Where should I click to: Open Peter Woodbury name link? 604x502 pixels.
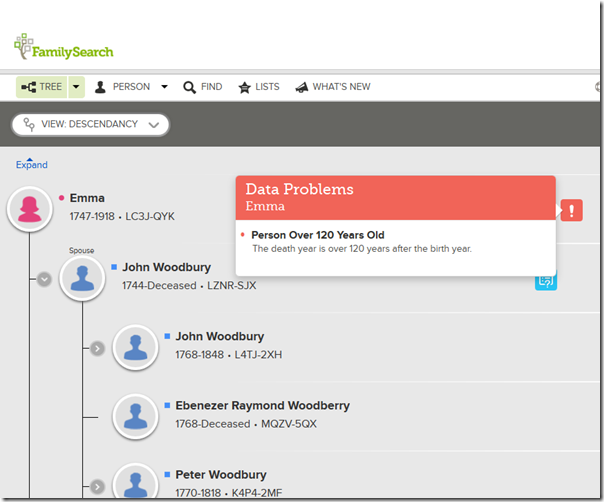point(221,475)
